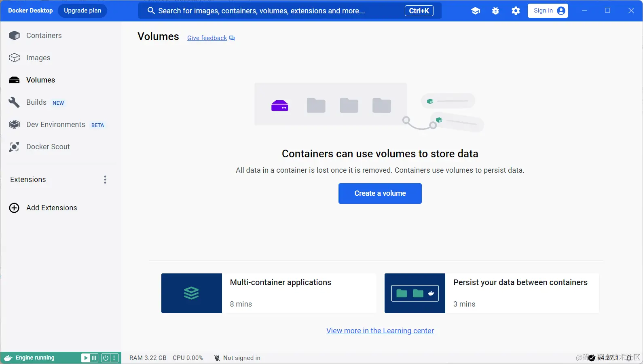643x364 pixels.
Task: Open the Builds wrench icon
Action: 14,102
